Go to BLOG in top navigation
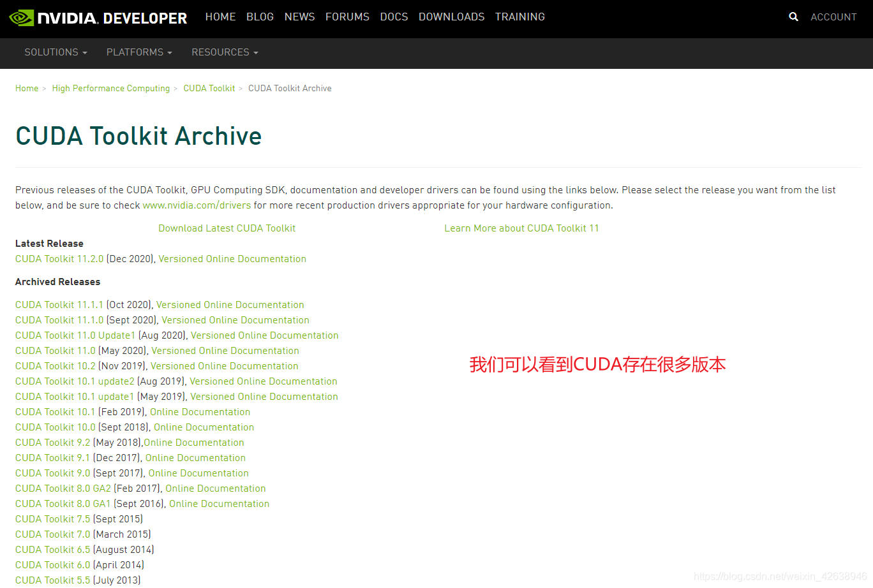 (260, 17)
